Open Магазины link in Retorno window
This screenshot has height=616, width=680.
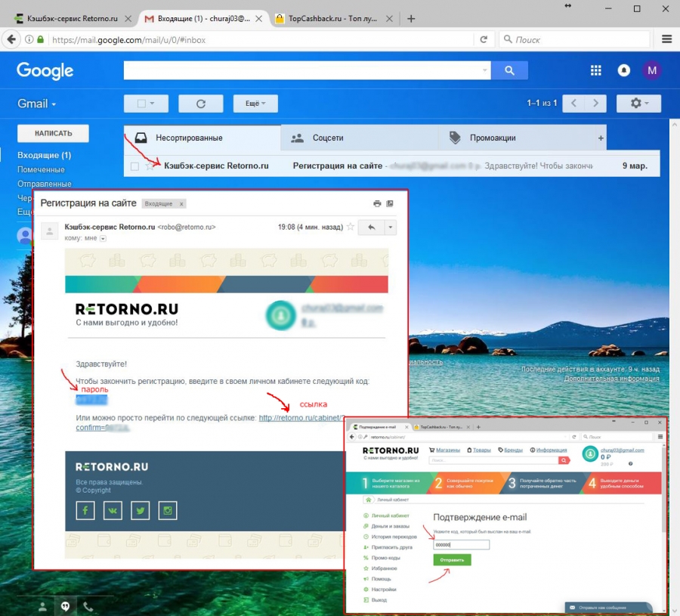coord(447,450)
